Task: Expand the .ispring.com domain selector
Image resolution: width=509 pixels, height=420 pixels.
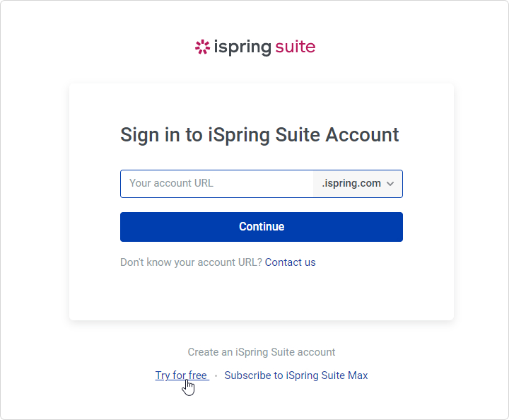Action: pyautogui.click(x=358, y=184)
